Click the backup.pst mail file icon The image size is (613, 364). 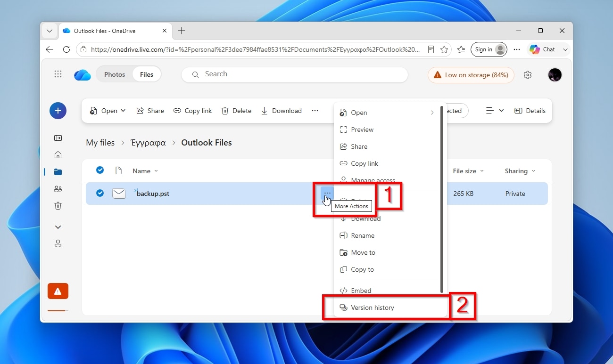(119, 194)
